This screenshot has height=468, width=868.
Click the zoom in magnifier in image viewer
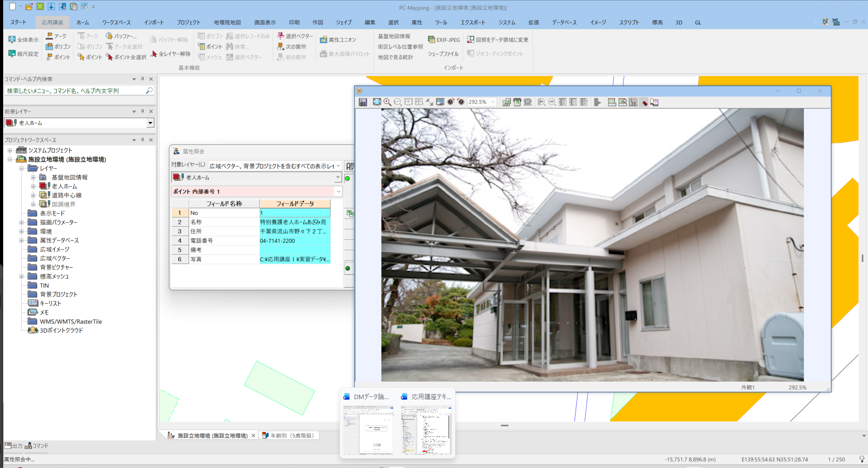click(387, 102)
